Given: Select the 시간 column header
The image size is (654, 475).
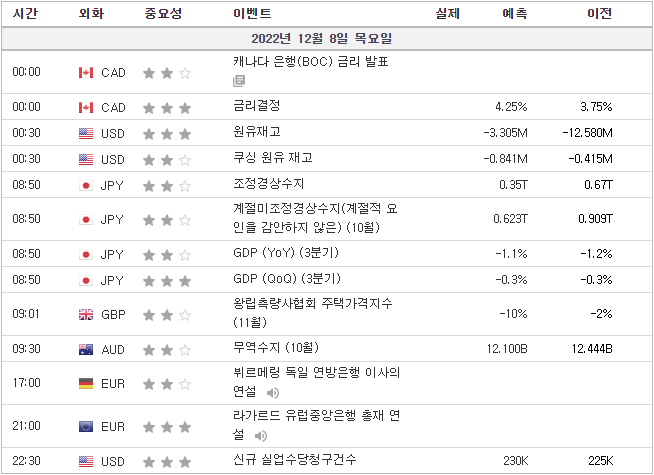Looking at the screenshot, I should (25, 13).
